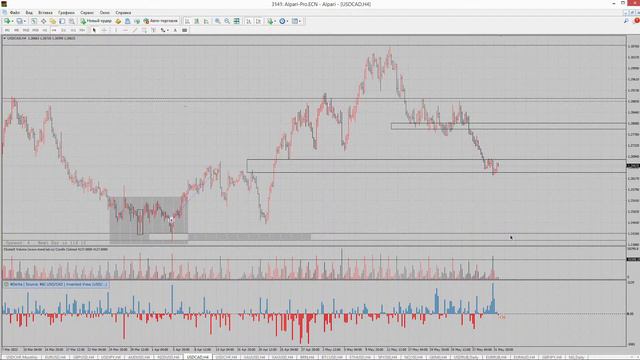Open the Справка menu
The width and height of the screenshot is (640, 360).
123,13
